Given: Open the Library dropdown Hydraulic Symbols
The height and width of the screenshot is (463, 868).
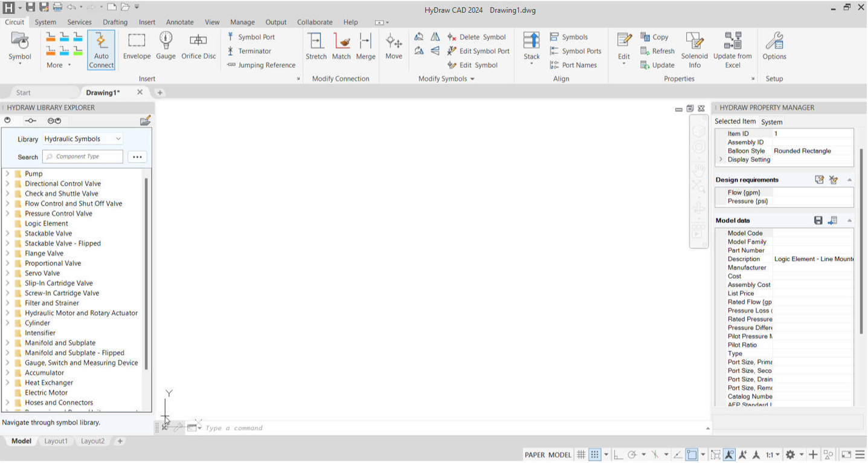Looking at the screenshot, I should pos(82,139).
